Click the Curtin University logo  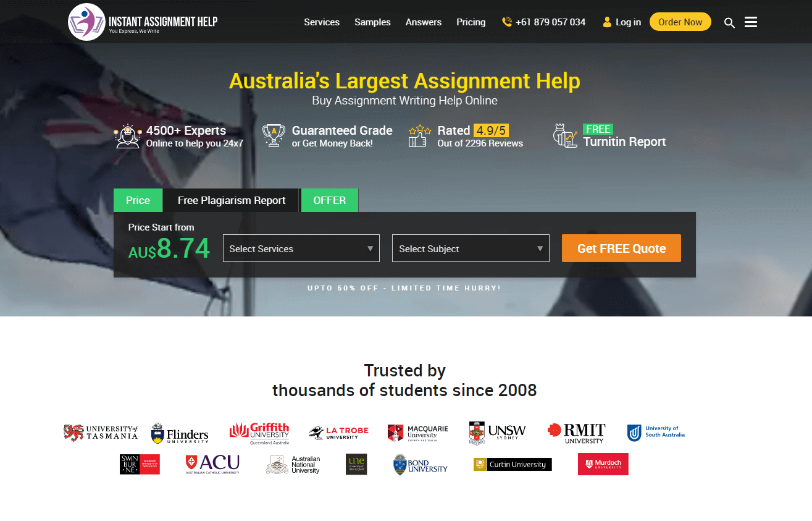(x=513, y=464)
